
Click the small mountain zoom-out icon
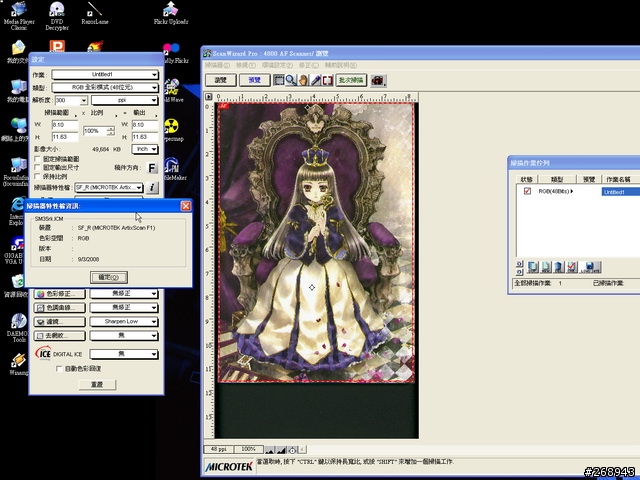coord(269,450)
